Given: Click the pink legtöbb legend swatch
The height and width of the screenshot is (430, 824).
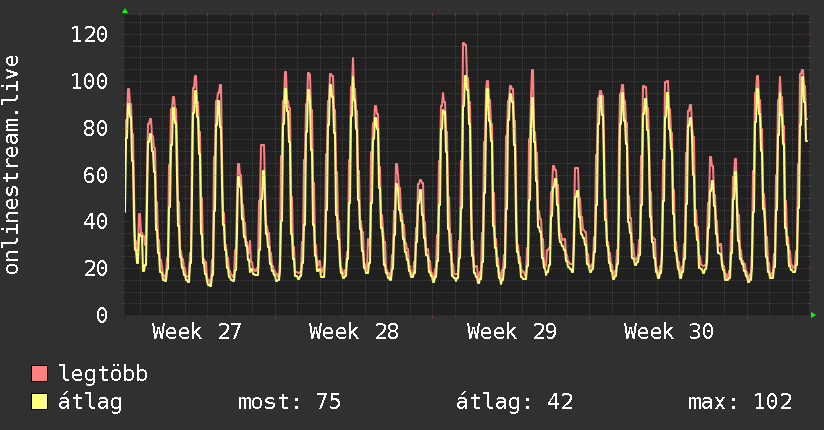Looking at the screenshot, I should pos(39,374).
